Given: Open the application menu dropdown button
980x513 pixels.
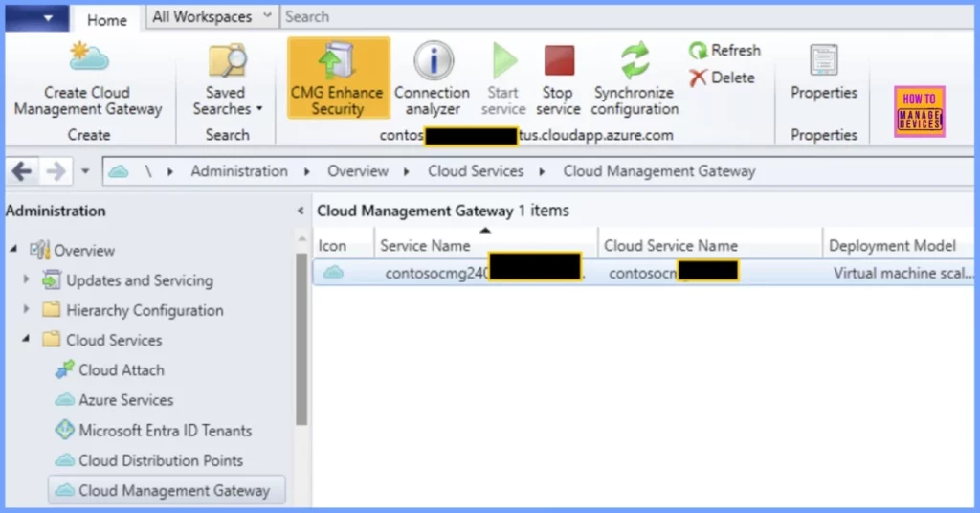Looking at the screenshot, I should tap(37, 18).
